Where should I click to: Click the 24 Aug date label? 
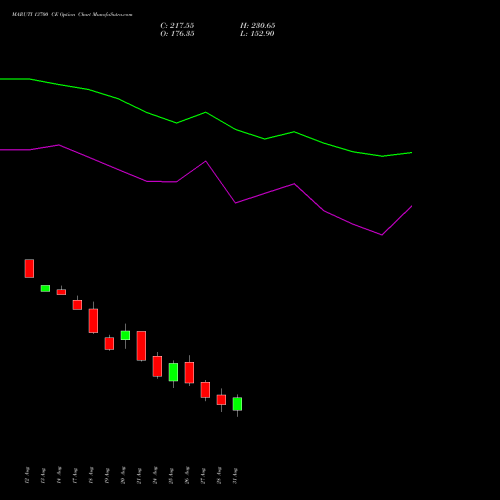[x=155, y=475]
